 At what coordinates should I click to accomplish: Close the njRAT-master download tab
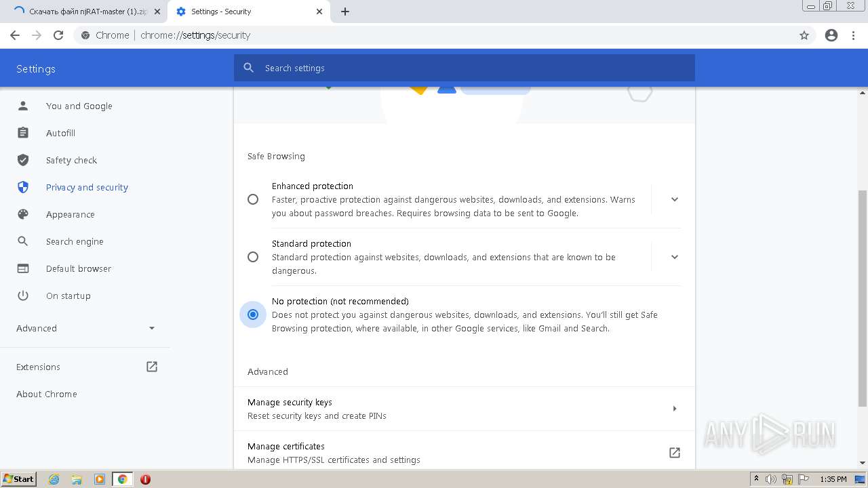point(157,12)
